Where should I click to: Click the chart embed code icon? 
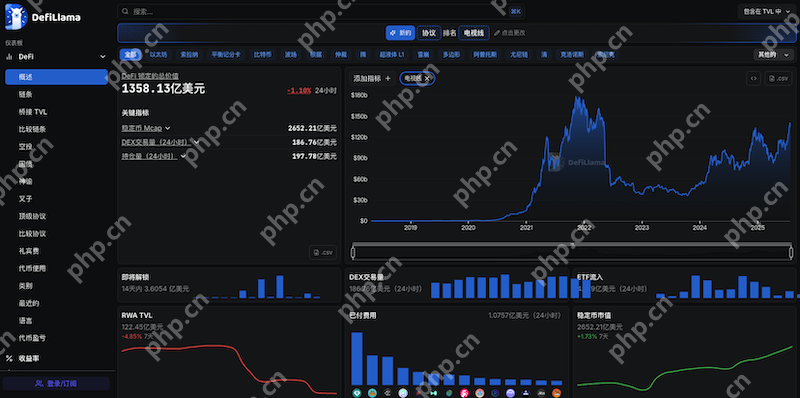pos(753,78)
